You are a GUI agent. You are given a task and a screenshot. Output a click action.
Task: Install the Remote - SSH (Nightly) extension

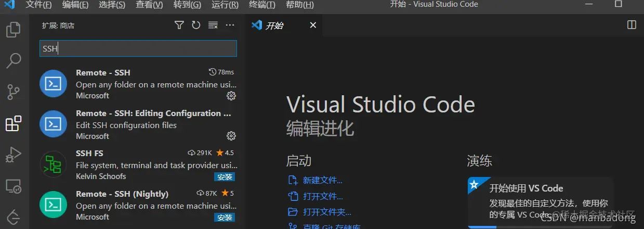(225, 217)
